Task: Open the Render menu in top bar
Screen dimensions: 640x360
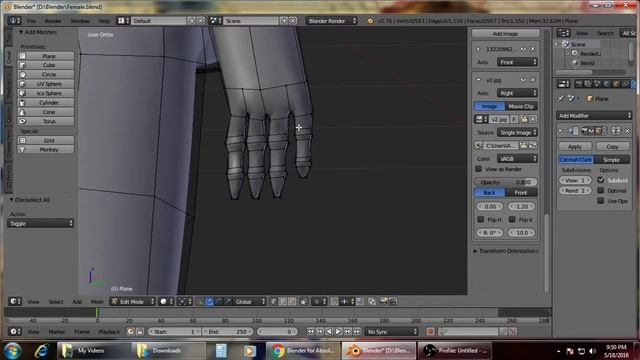Action: [x=53, y=21]
